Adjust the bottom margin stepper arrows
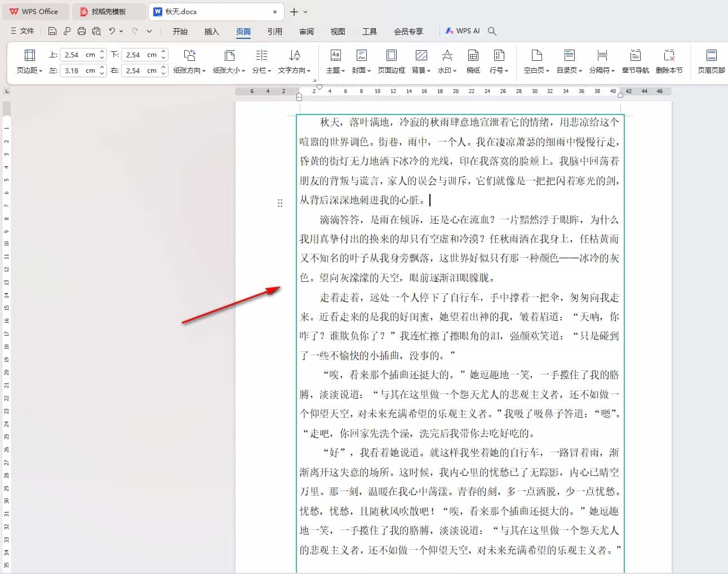The width and height of the screenshot is (728, 574). [x=163, y=55]
